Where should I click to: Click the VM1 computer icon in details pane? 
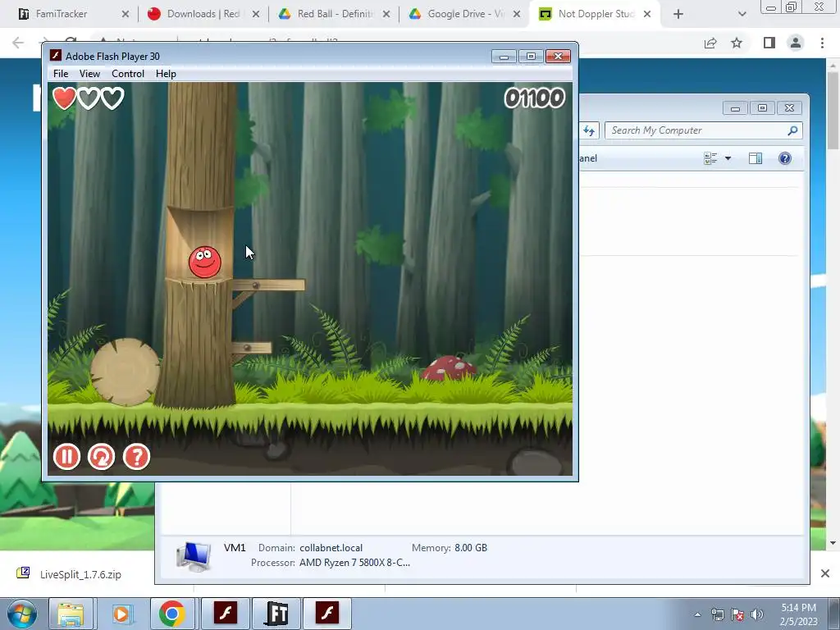pos(193,556)
